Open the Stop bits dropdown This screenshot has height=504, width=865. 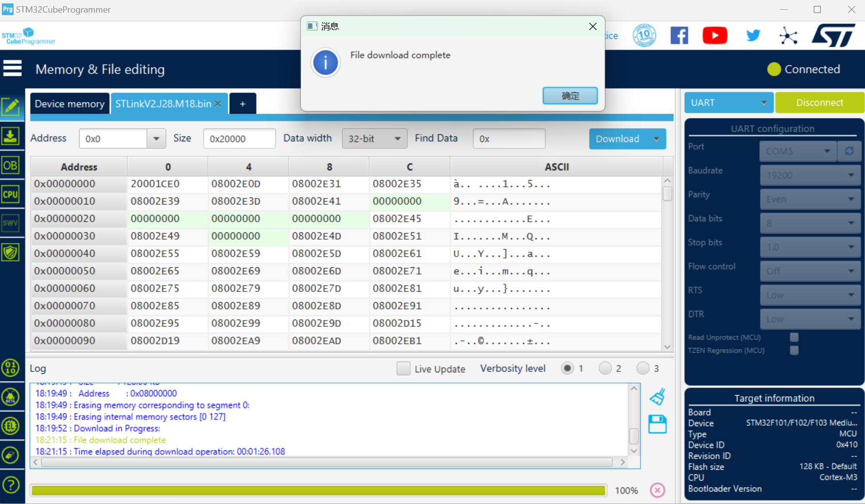(810, 247)
